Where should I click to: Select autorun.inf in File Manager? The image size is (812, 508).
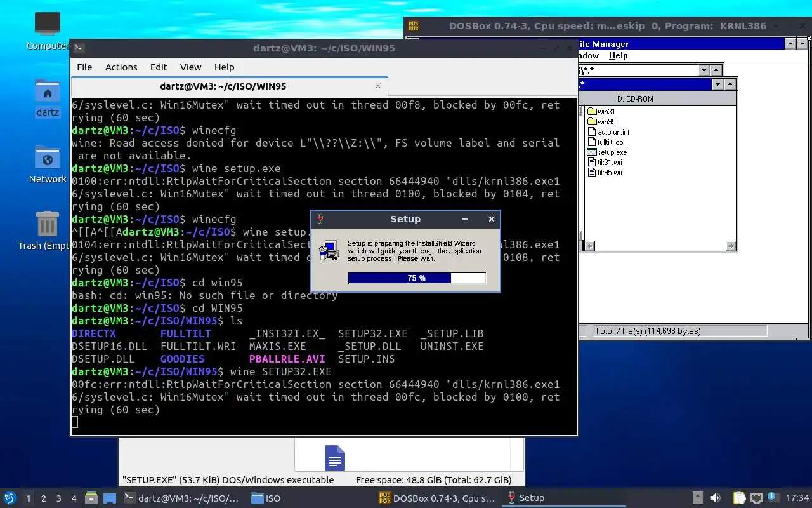(608, 132)
